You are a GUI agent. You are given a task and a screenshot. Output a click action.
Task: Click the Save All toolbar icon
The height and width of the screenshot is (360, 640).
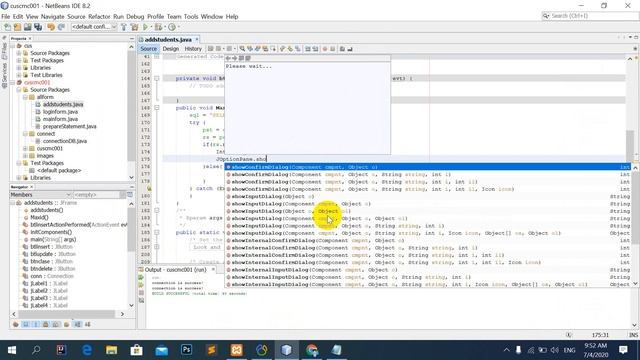[38, 27]
